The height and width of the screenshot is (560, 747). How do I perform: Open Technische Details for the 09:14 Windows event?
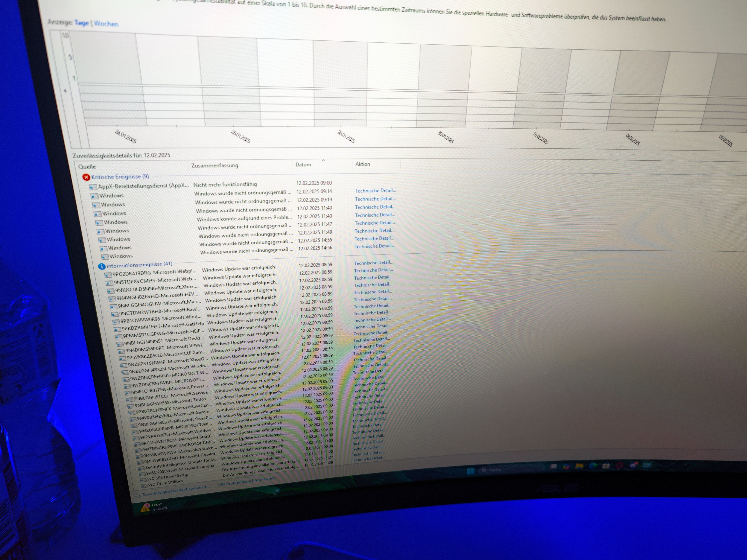coord(375,191)
